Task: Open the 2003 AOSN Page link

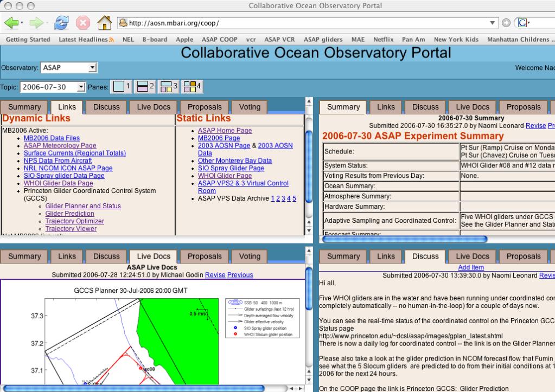Action: coord(224,145)
